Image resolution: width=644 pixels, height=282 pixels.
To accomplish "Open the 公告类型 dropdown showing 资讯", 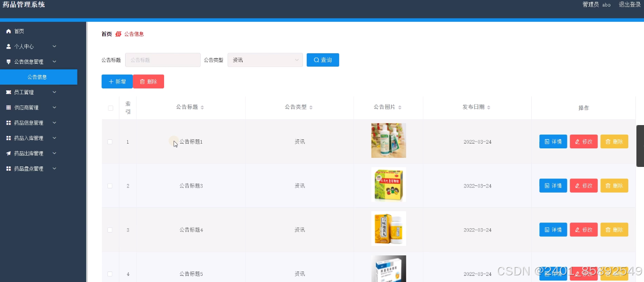I will pyautogui.click(x=265, y=59).
